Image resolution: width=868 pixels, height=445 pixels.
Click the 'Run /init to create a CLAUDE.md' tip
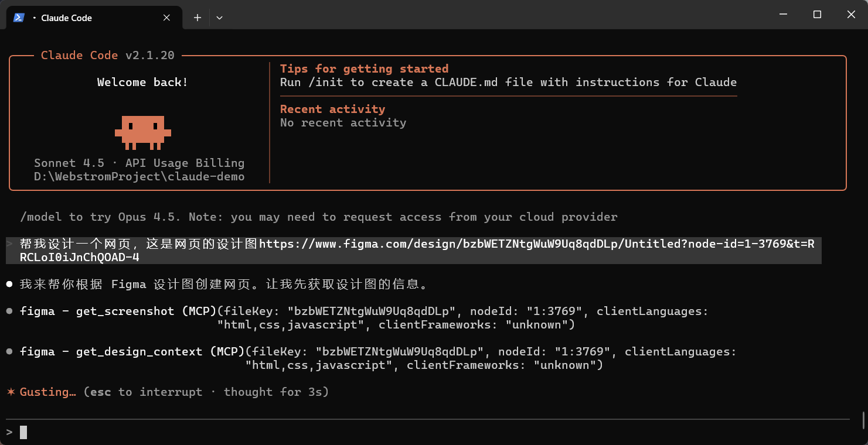[x=508, y=82]
